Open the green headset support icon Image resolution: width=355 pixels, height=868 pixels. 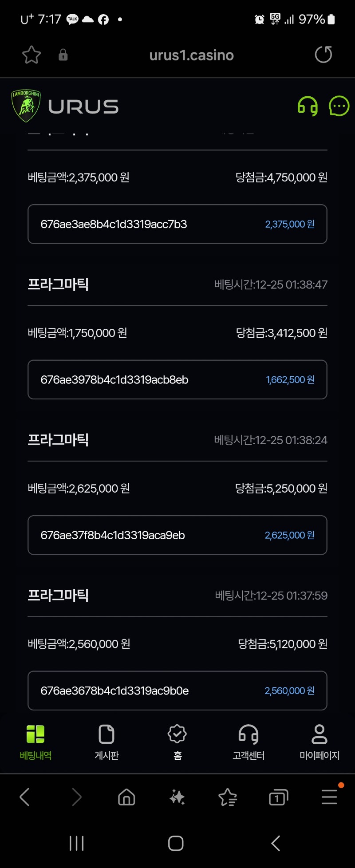click(308, 107)
